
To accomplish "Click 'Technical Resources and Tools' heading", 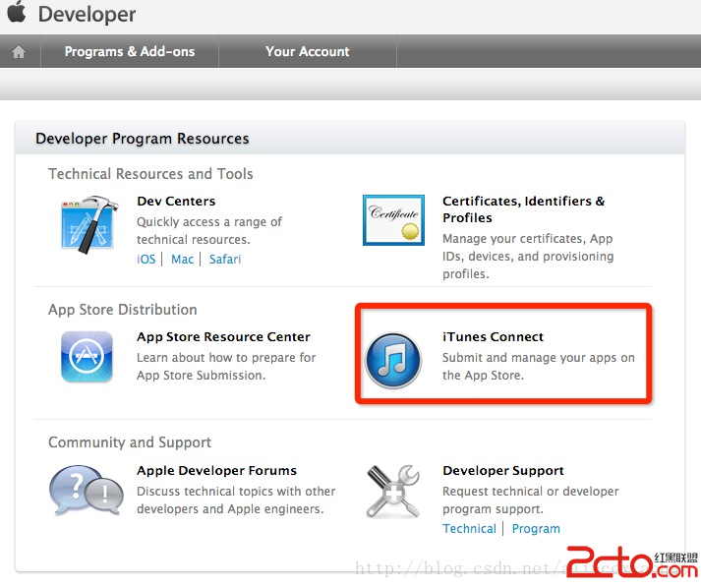I will coord(150,173).
